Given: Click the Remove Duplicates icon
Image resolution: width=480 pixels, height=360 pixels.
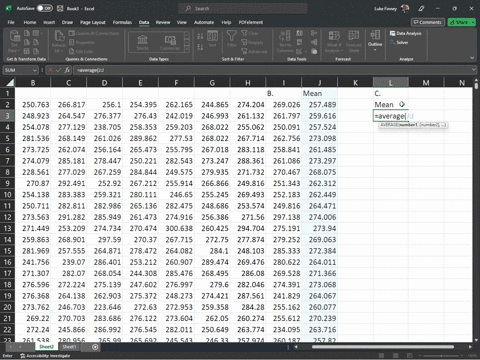Looking at the screenshot, I should (299, 42).
